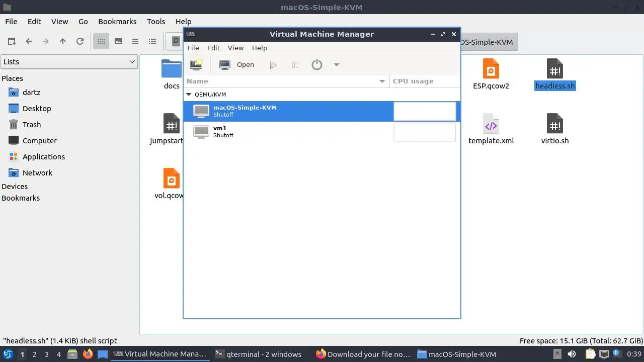Click the Pause VM toolbar icon
This screenshot has height=362, width=644.
pos(295,65)
